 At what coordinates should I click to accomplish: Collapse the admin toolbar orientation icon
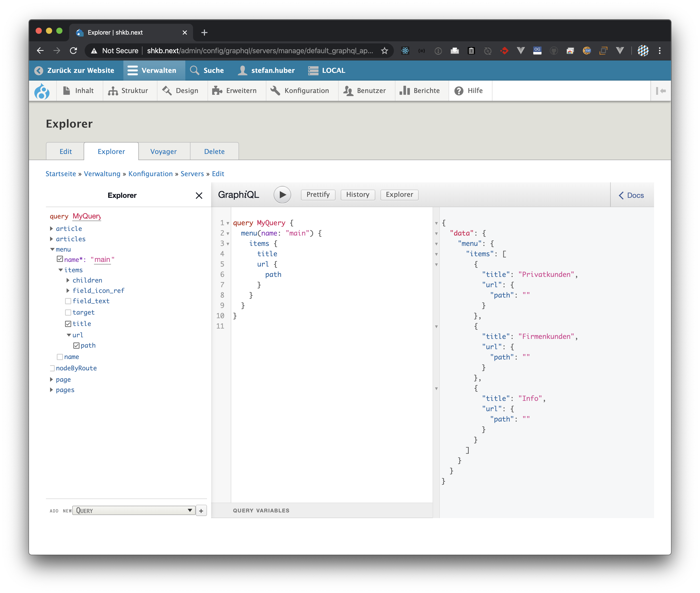pyautogui.click(x=661, y=91)
